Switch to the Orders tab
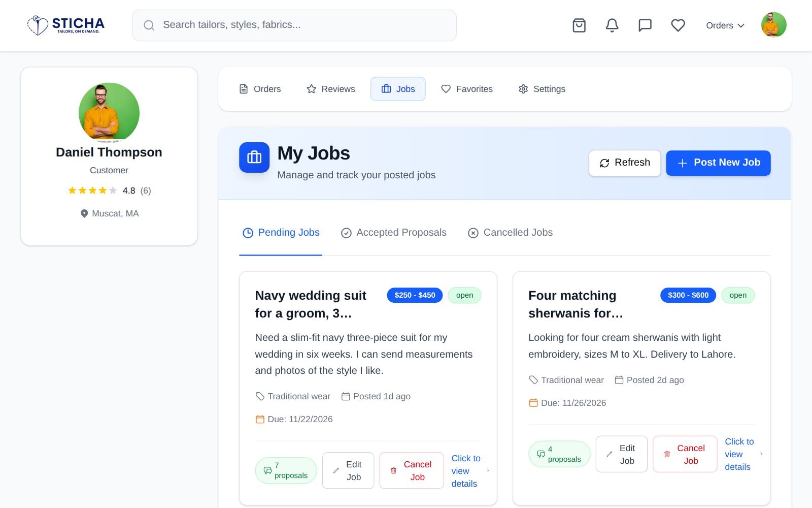812x508 pixels. pyautogui.click(x=260, y=89)
